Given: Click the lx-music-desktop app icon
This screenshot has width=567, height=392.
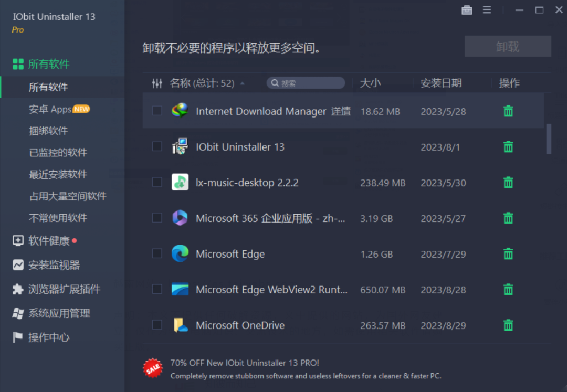Looking at the screenshot, I should pyautogui.click(x=180, y=182).
